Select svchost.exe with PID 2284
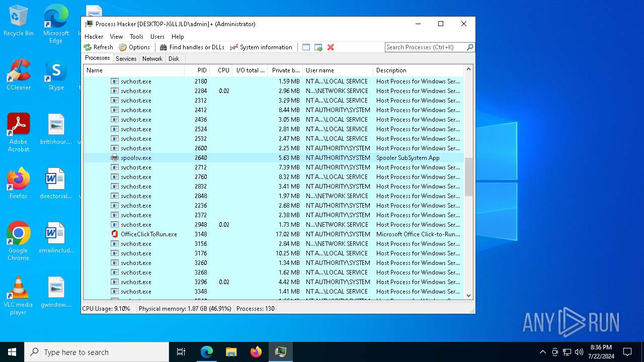Viewport: 644px width, 362px height. [273, 91]
